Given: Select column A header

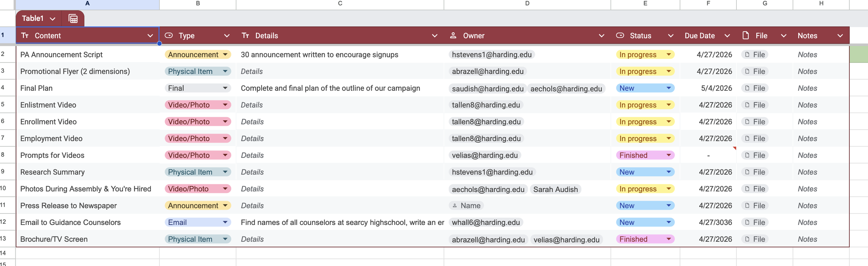Looking at the screenshot, I should click(87, 4).
